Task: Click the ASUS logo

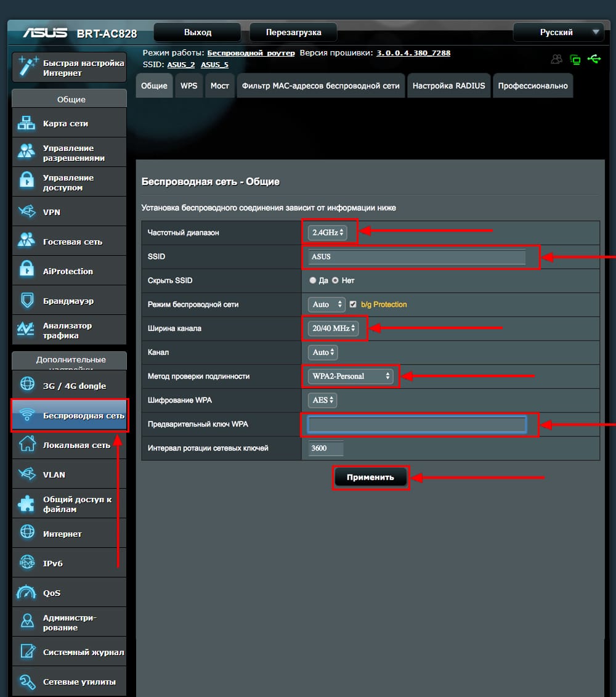Action: tap(46, 33)
